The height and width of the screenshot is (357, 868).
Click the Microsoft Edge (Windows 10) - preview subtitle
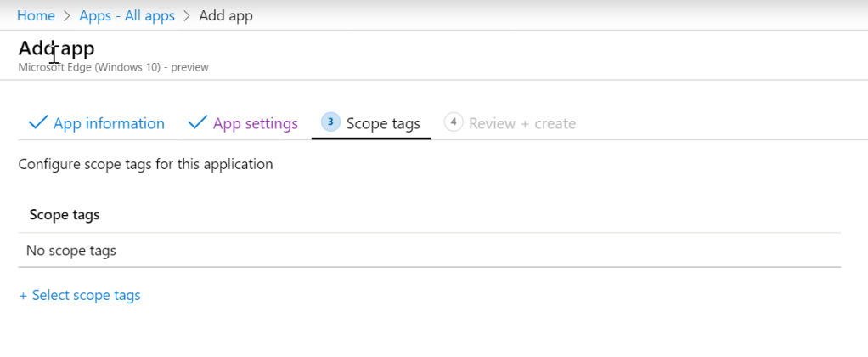pos(113,67)
